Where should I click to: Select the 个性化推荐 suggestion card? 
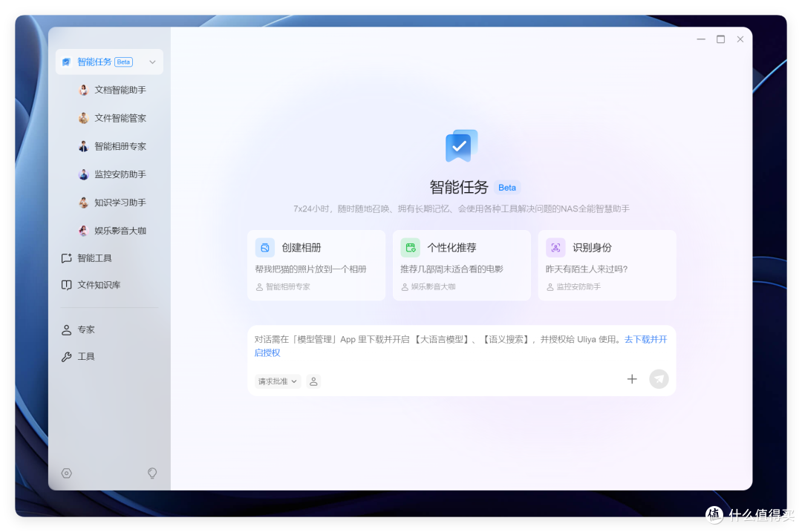pyautogui.click(x=462, y=265)
